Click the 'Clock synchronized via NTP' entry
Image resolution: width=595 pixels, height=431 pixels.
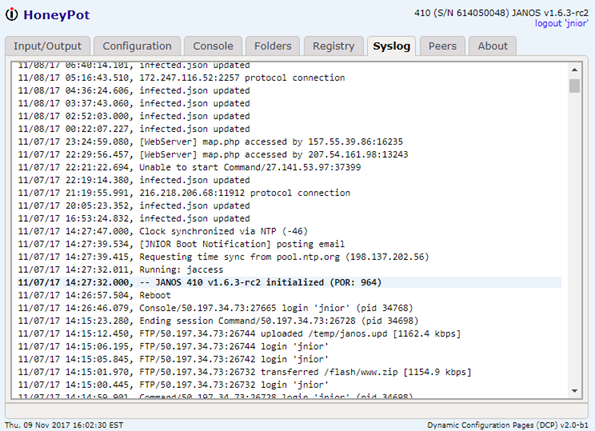pyautogui.click(x=290, y=231)
